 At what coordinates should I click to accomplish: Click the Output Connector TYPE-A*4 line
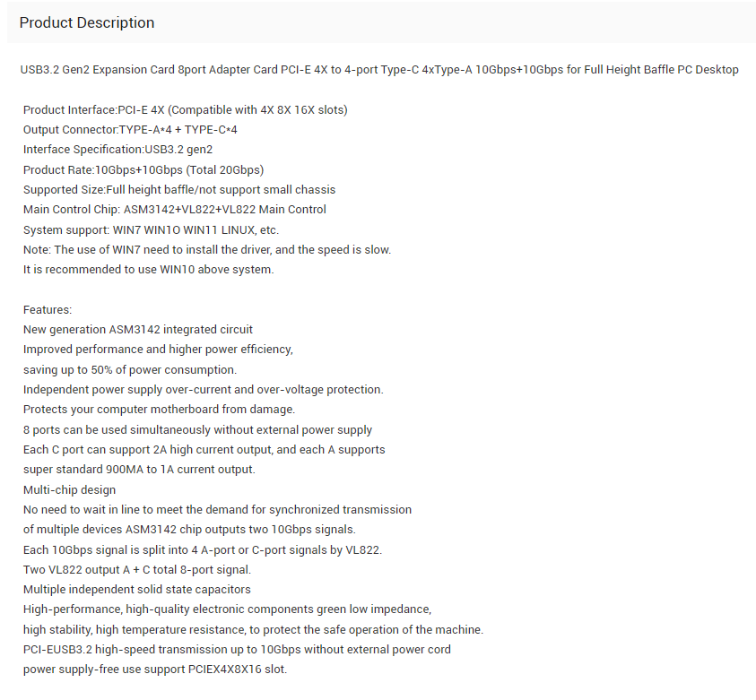click(130, 130)
